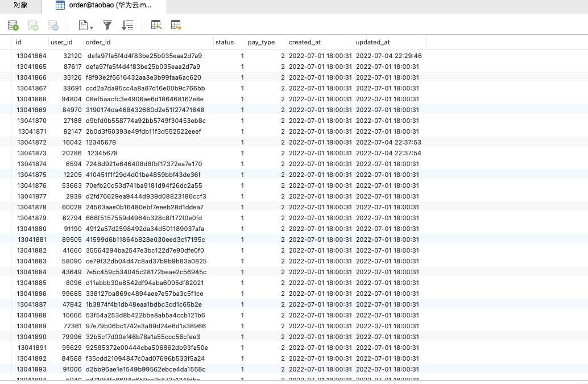Select order_id 35564294ba2547e3bc122d7e90dfe0f0

(145, 250)
